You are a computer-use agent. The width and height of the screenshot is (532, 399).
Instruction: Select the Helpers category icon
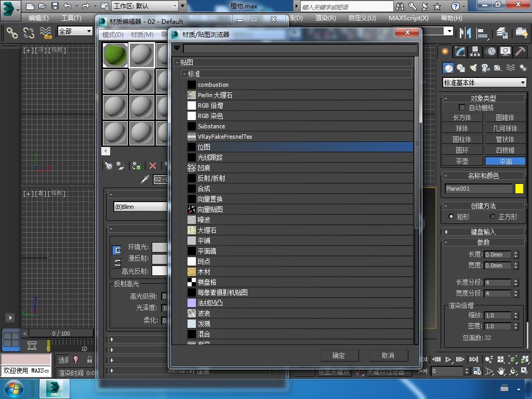pos(498,68)
